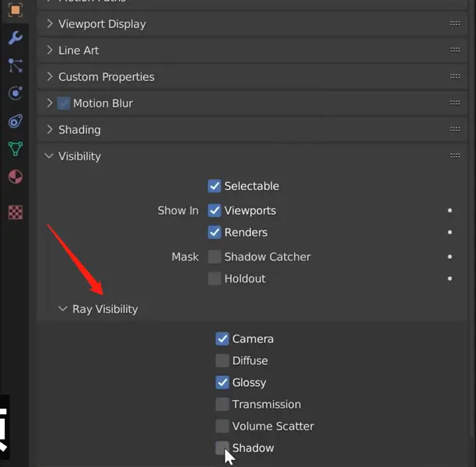Open the Modifiers wrench tab
The image size is (476, 467).
coord(16,37)
